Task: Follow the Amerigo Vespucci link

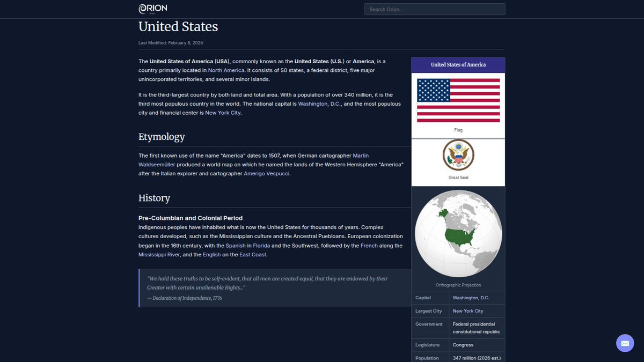Action: (267, 174)
